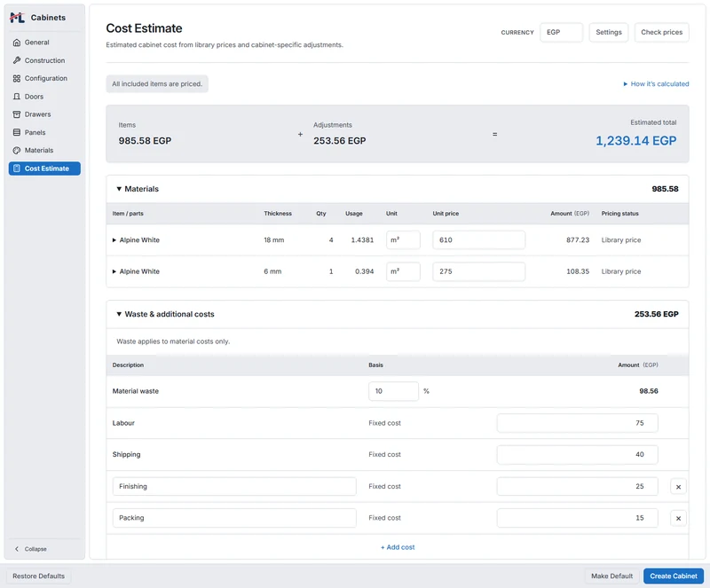Open the Construction section
This screenshot has width=710, height=588.
click(x=44, y=60)
